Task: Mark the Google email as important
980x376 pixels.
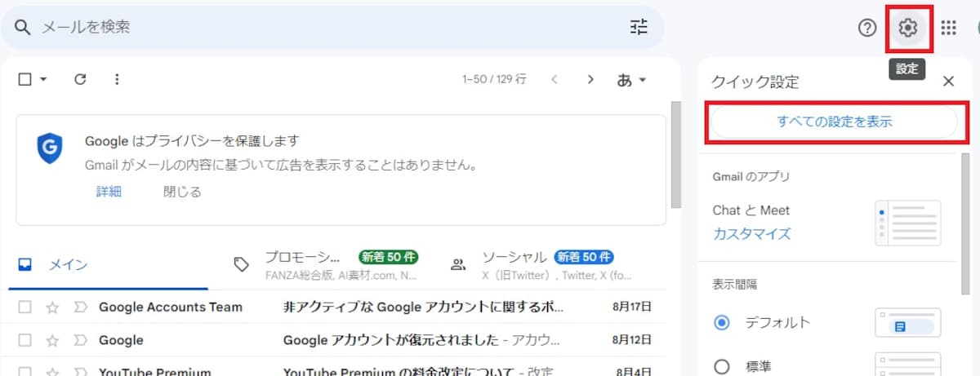Action: (x=79, y=340)
